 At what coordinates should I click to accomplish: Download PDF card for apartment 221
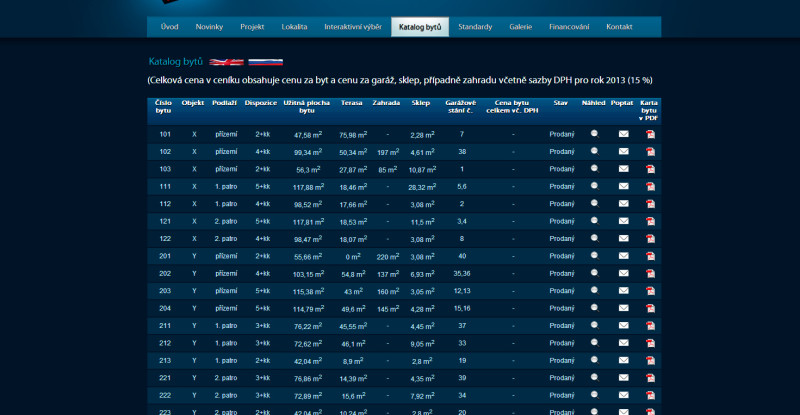pyautogui.click(x=650, y=378)
